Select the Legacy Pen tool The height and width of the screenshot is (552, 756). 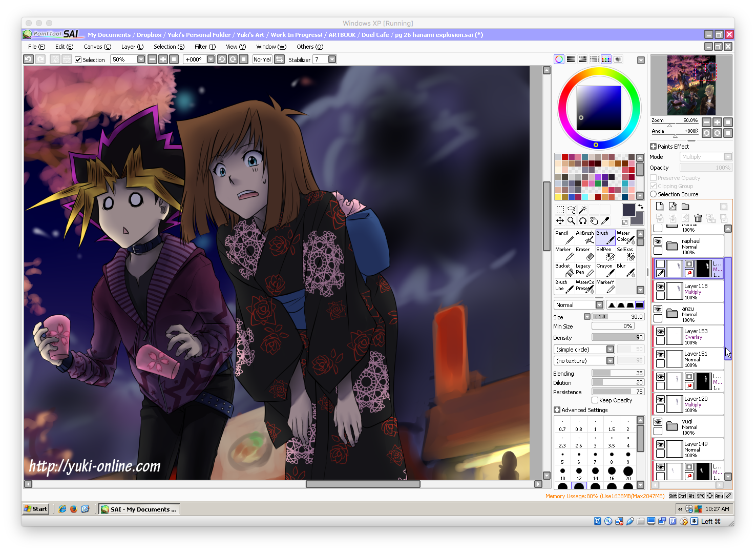[584, 270]
